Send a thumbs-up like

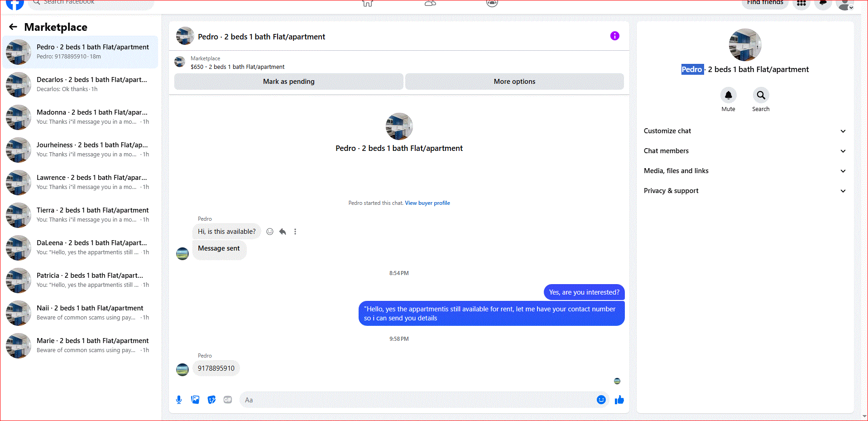point(619,400)
